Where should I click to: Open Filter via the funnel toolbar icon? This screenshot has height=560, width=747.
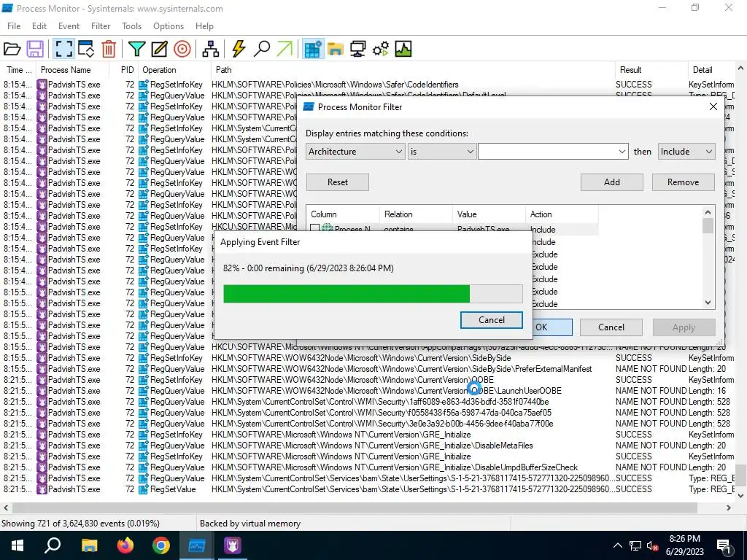click(136, 49)
